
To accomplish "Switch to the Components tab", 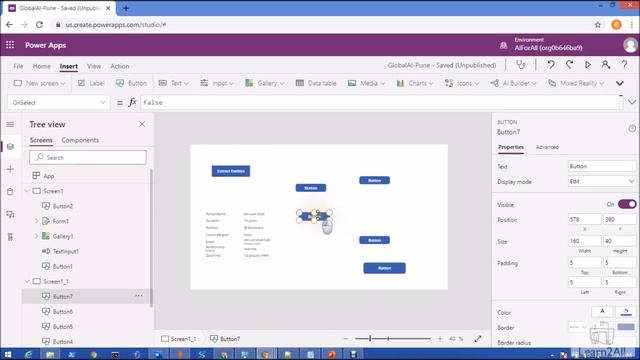I will 80,140.
